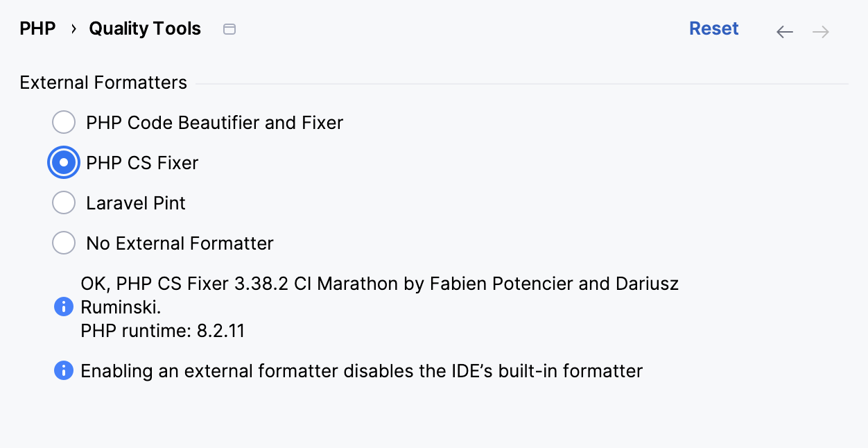Click the External Formatters section header
Viewport: 868px width, 448px height.
(x=102, y=83)
